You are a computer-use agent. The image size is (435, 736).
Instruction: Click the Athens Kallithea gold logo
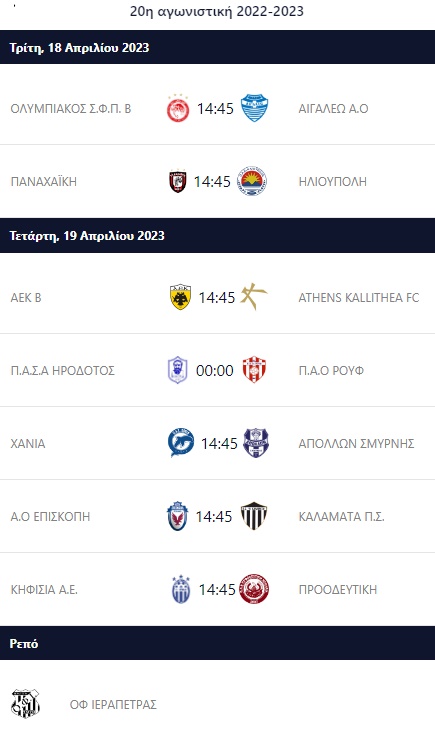tap(253, 297)
